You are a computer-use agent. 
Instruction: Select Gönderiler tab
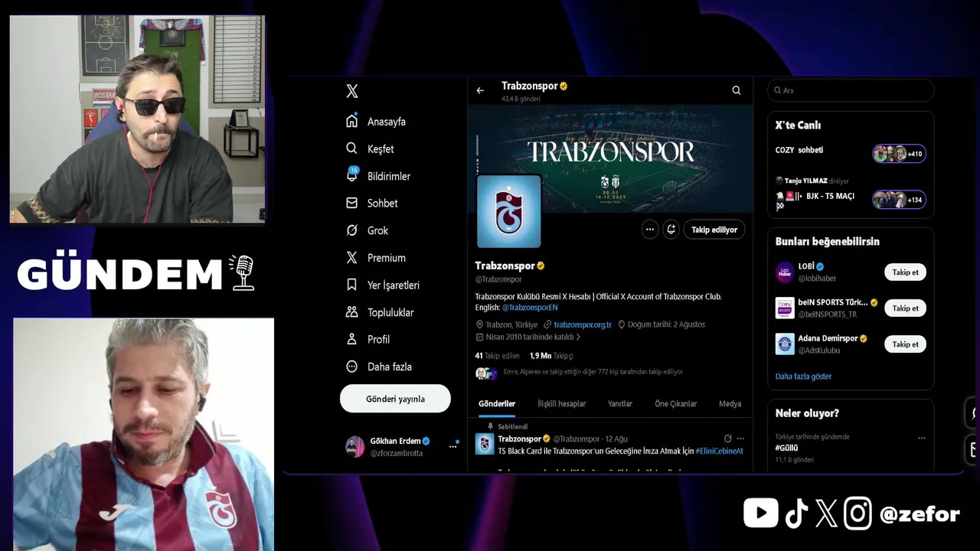click(497, 404)
